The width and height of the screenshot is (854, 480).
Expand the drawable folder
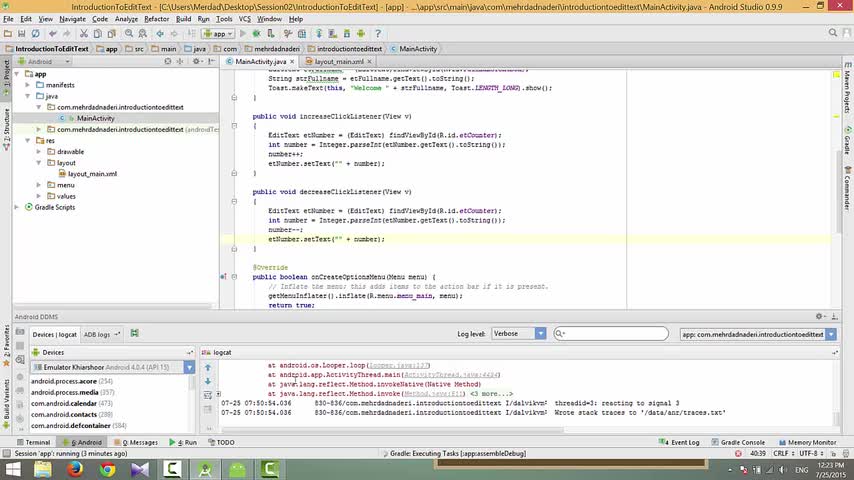coord(39,151)
